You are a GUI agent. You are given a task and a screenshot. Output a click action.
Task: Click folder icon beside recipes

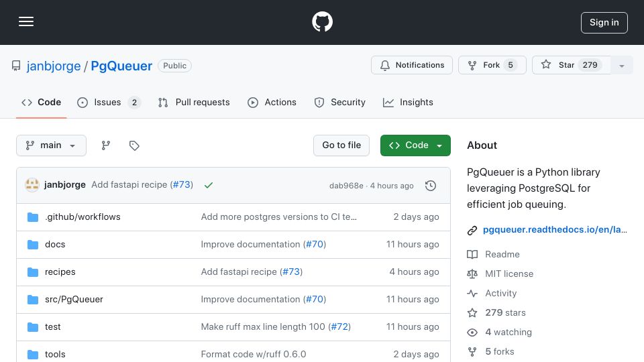pyautogui.click(x=33, y=272)
